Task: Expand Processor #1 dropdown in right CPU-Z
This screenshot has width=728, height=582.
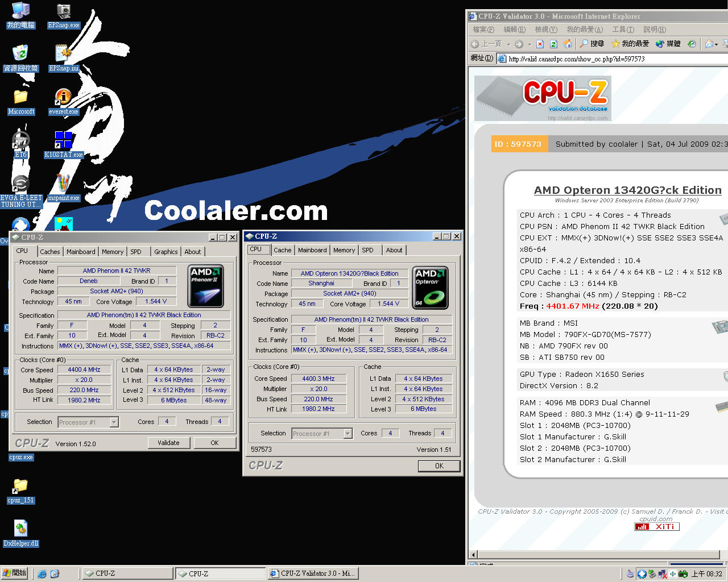Action: tap(348, 434)
